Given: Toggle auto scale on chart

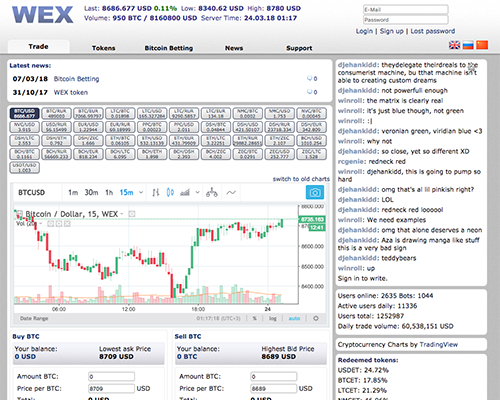Looking at the screenshot, I should tap(294, 318).
